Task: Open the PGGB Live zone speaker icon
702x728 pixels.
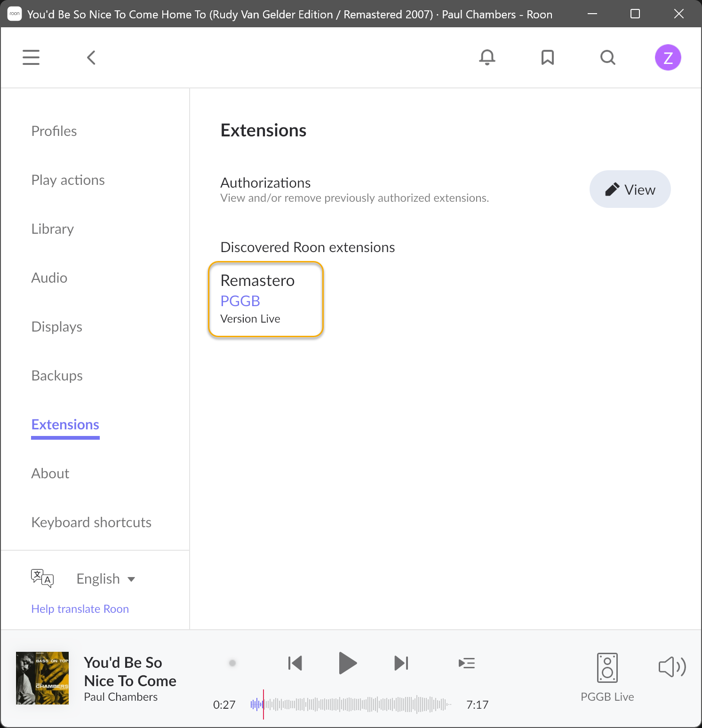Action: [x=607, y=668]
